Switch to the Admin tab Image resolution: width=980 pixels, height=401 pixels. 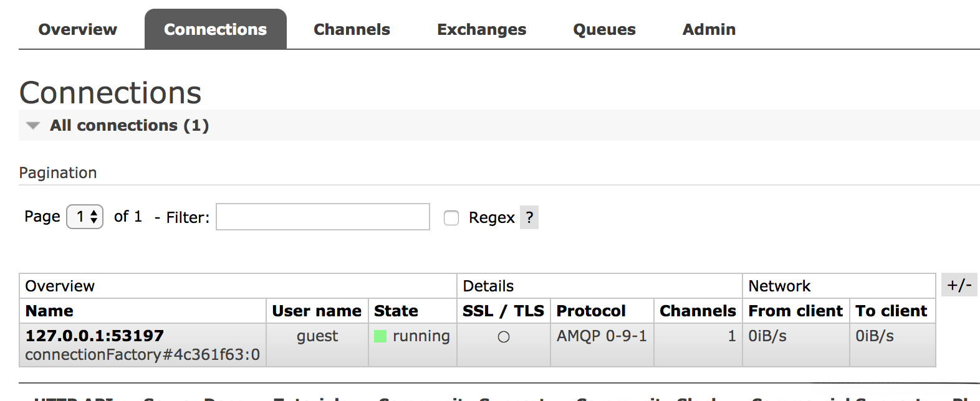pyautogui.click(x=709, y=29)
